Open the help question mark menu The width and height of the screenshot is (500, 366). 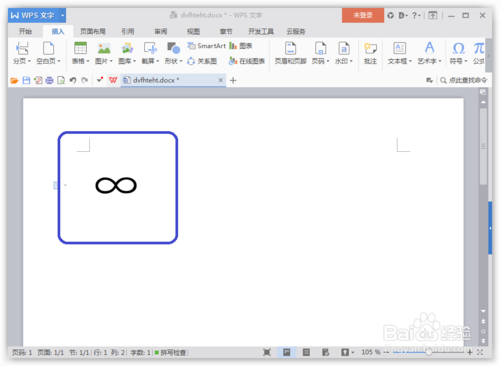(416, 15)
